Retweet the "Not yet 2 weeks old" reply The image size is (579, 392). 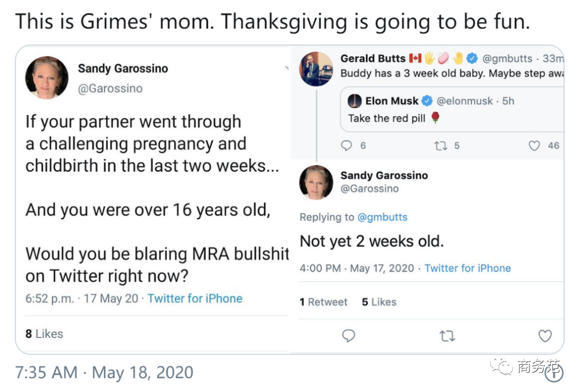click(447, 336)
